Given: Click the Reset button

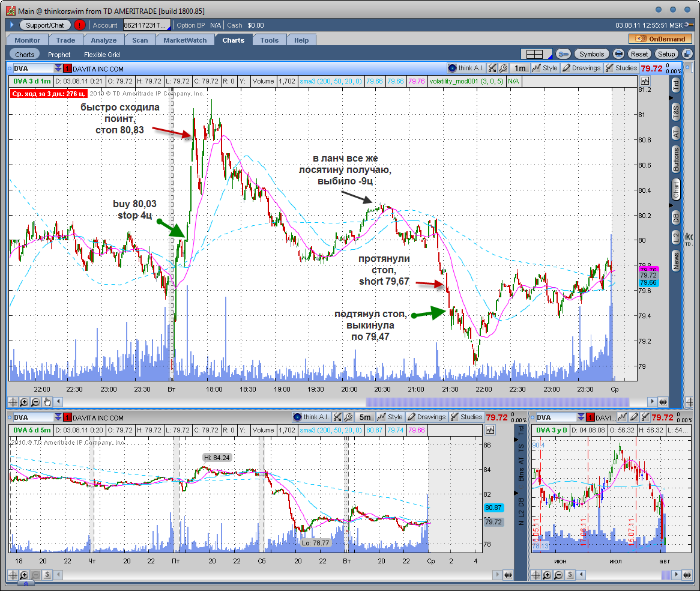Looking at the screenshot, I should pos(639,54).
